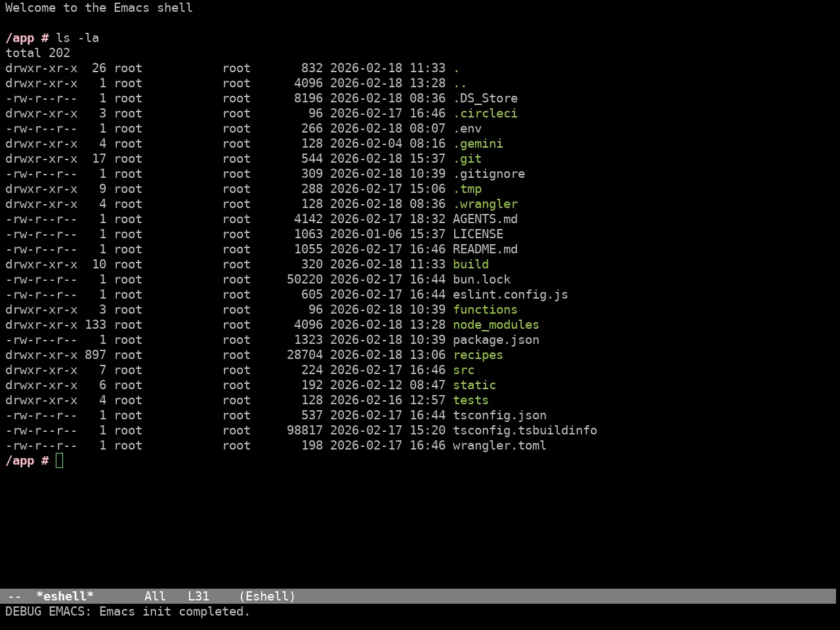Viewport: 840px width, 630px height.
Task: Click the .circleci directory name
Action: [x=485, y=114]
